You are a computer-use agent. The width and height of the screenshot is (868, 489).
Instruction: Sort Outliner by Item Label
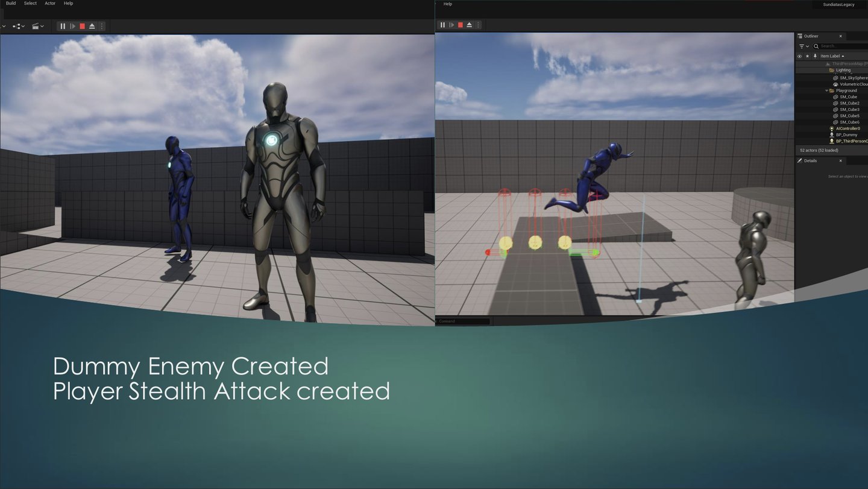point(832,56)
